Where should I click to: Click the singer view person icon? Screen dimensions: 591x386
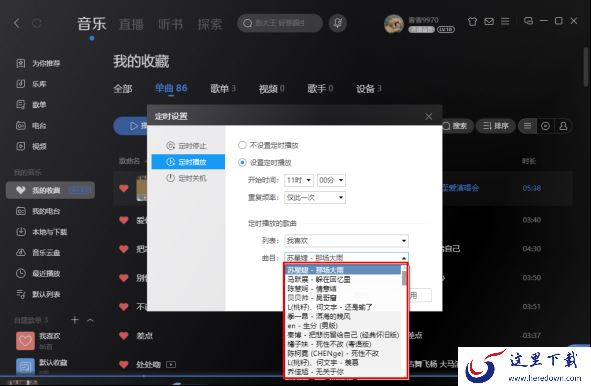(x=563, y=126)
